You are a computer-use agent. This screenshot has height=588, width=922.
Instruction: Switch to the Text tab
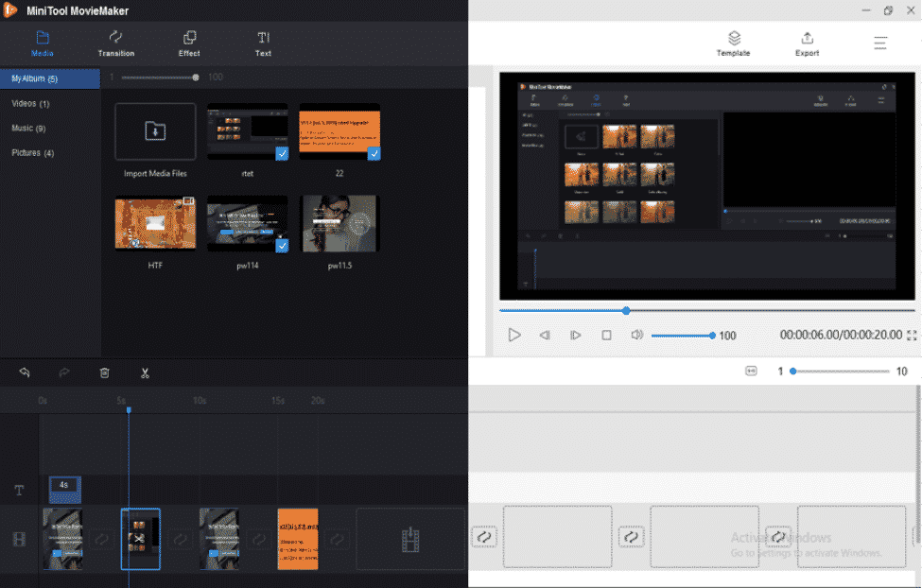click(263, 43)
